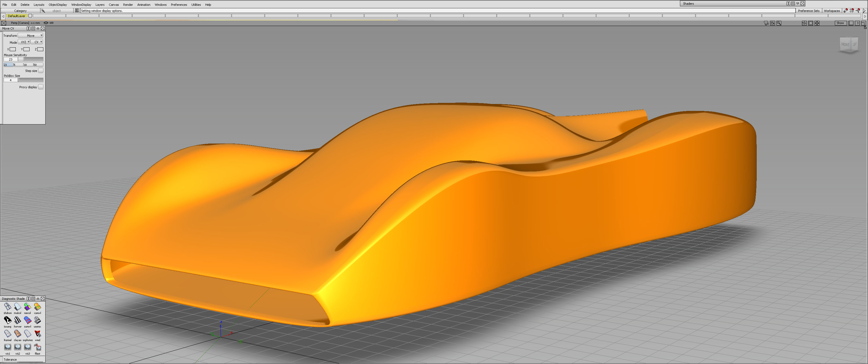The image size is (868, 364).
Task: Activate the curevl curvature evaluation shader
Action: pyautogui.click(x=37, y=307)
